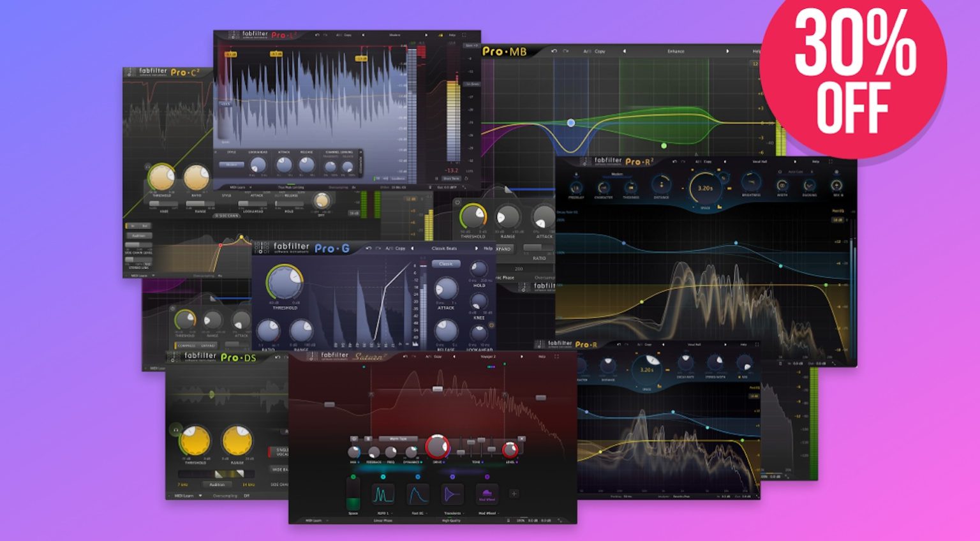
Task: Click the undo arrow in Pro-G header
Action: click(x=369, y=248)
